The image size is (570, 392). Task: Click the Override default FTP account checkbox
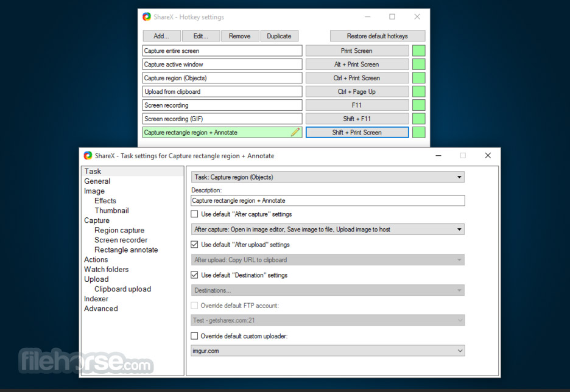pyautogui.click(x=194, y=306)
